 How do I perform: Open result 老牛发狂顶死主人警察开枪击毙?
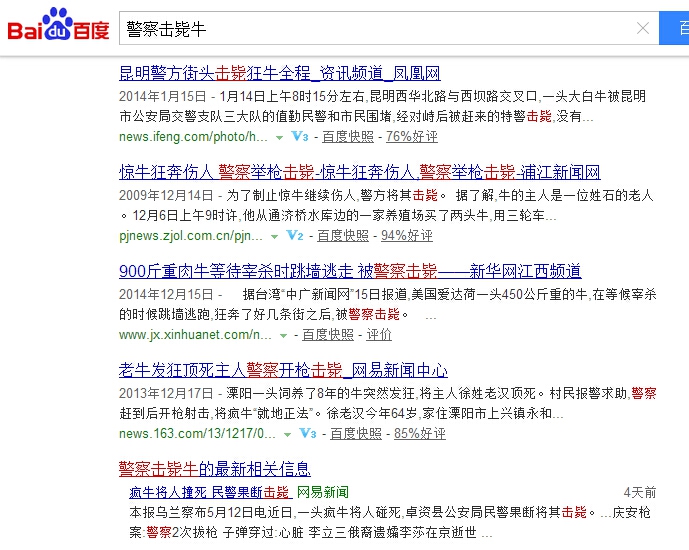click(x=283, y=370)
